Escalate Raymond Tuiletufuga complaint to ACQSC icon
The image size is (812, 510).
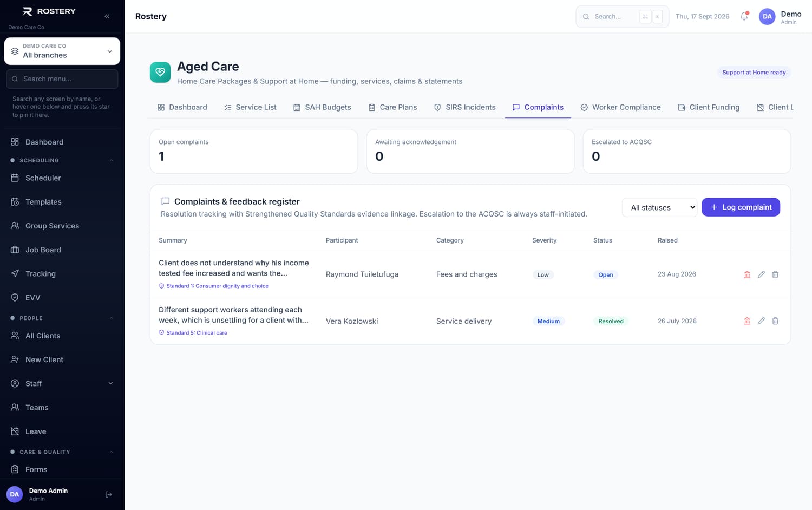pos(747,274)
